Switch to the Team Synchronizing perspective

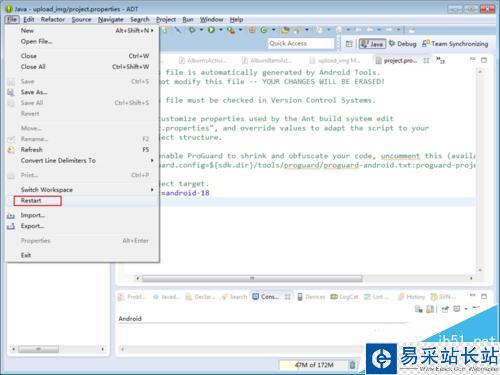455,44
